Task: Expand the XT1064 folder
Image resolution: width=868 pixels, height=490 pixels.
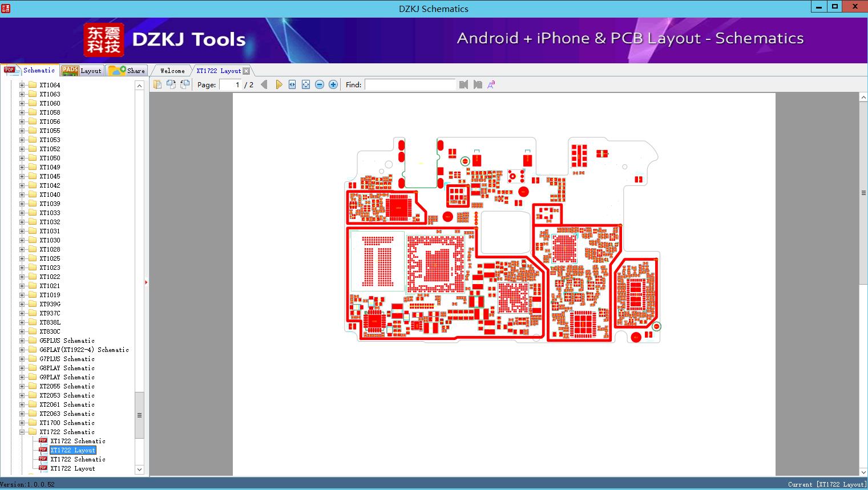Action: pos(22,85)
